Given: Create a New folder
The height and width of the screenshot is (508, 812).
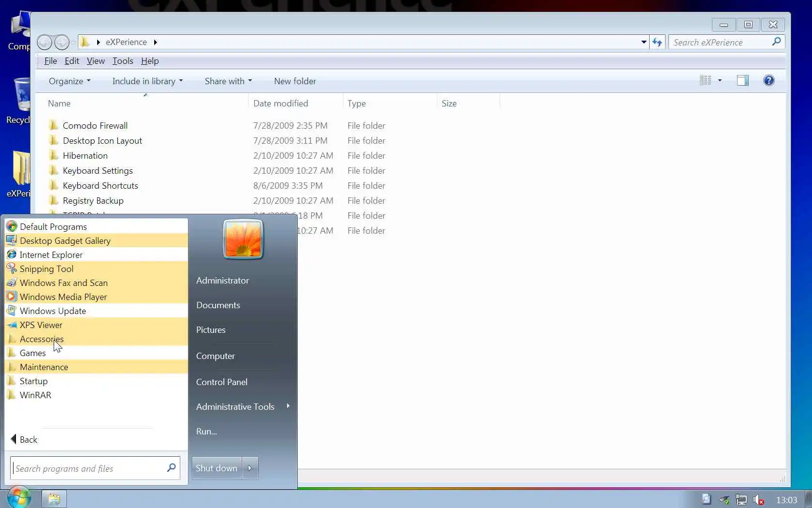Looking at the screenshot, I should [x=295, y=81].
